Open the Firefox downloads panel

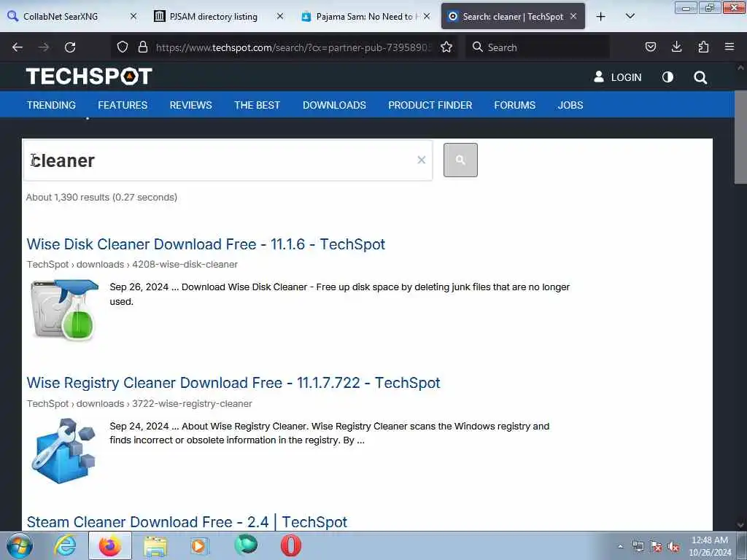click(x=676, y=47)
